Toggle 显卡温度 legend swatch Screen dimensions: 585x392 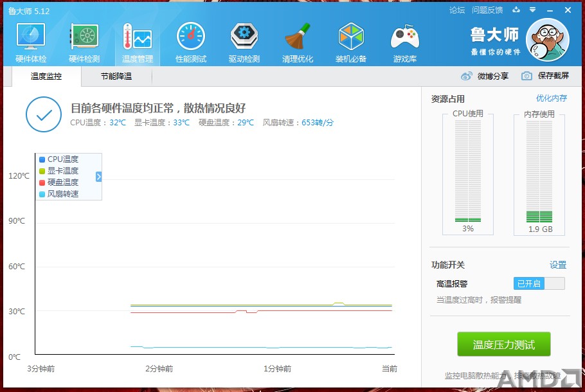[x=42, y=171]
